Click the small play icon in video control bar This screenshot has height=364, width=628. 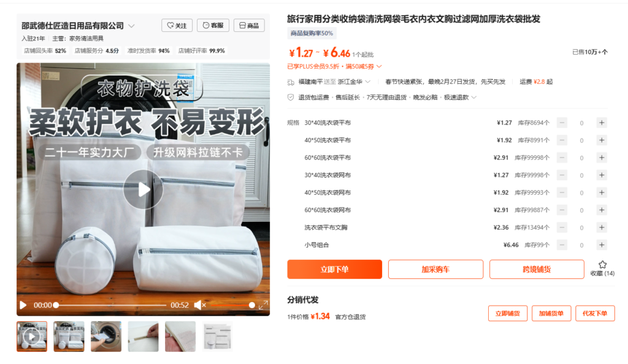(23, 305)
